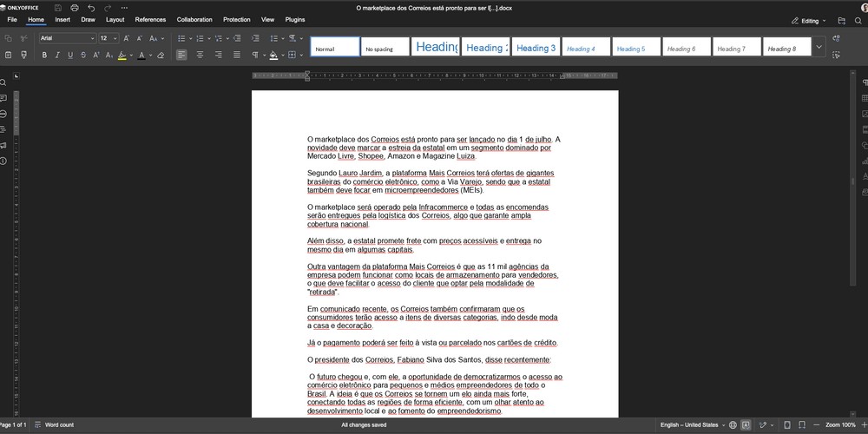Decrease the paragraph indent
The image size is (868, 434).
pos(235,38)
